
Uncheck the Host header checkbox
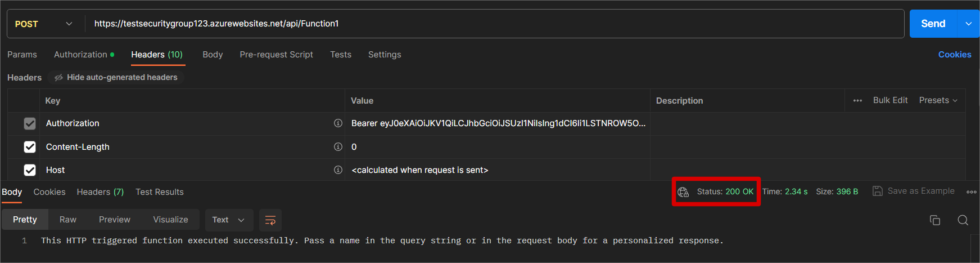click(30, 170)
